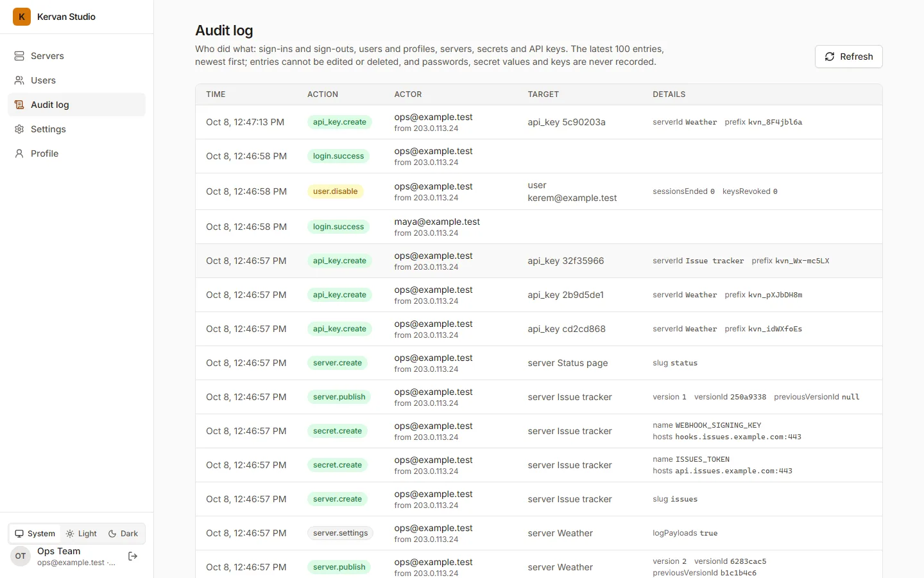The width and height of the screenshot is (924, 578).
Task: Click the Kervan Studio title
Action: (66, 17)
